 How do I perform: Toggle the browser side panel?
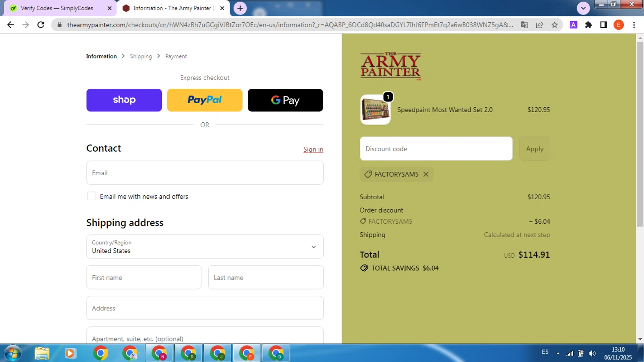(x=604, y=25)
